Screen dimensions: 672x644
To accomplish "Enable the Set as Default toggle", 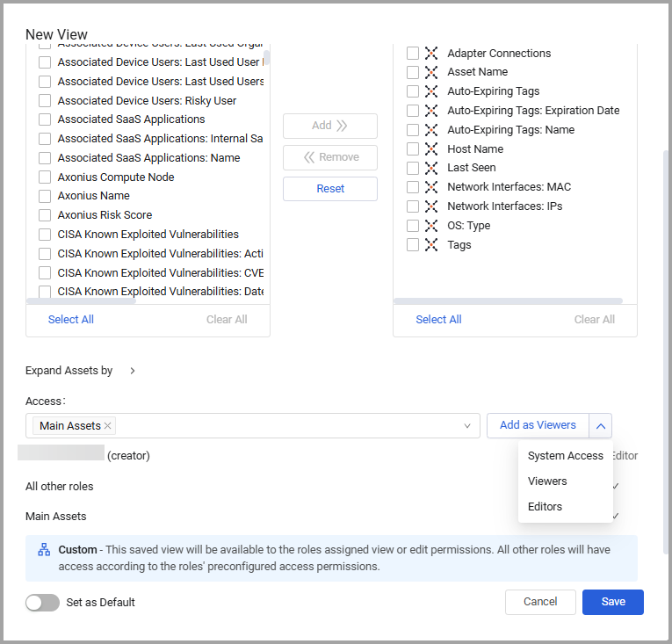I will pyautogui.click(x=42, y=603).
